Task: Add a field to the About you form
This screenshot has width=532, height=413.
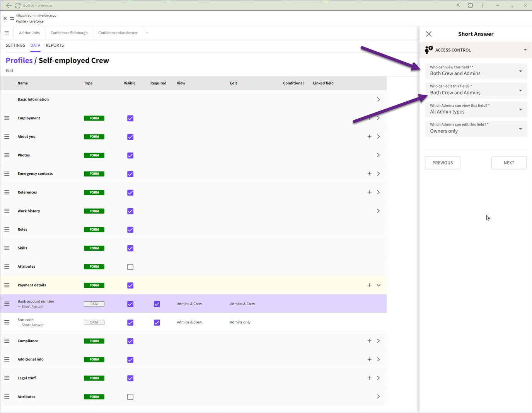Action: [369, 137]
